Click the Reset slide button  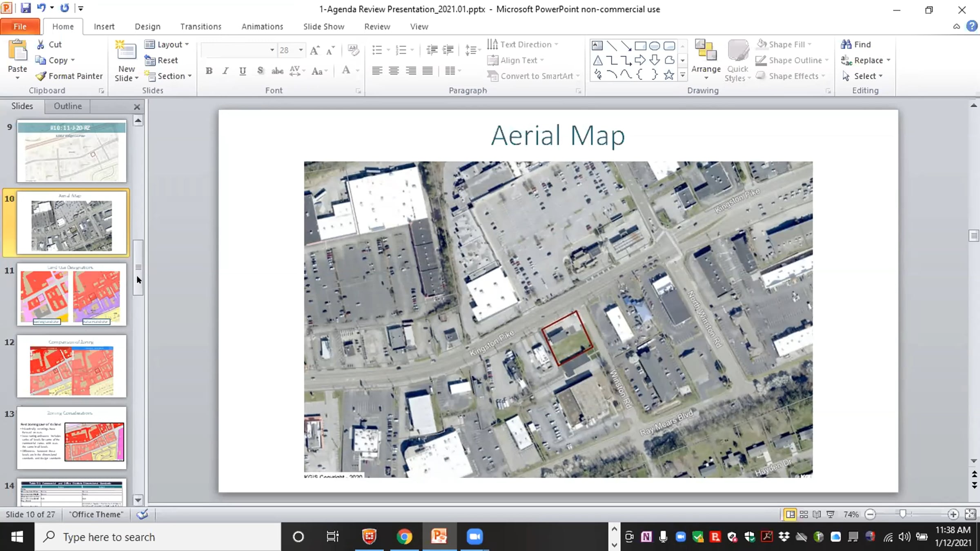162,60
